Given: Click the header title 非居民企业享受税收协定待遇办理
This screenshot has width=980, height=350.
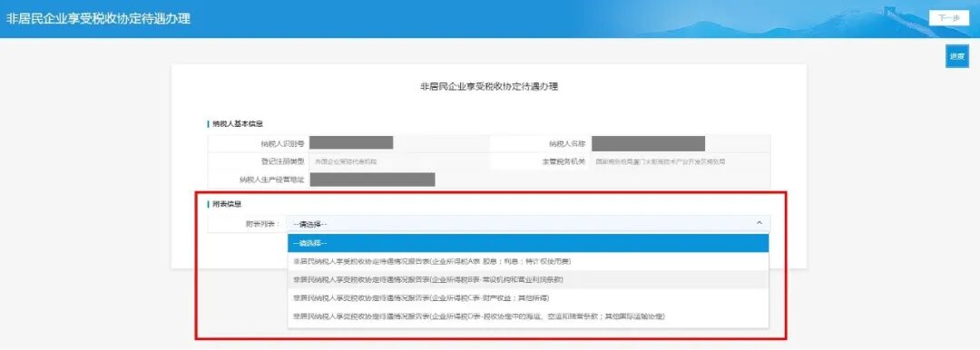Looking at the screenshot, I should (98, 18).
